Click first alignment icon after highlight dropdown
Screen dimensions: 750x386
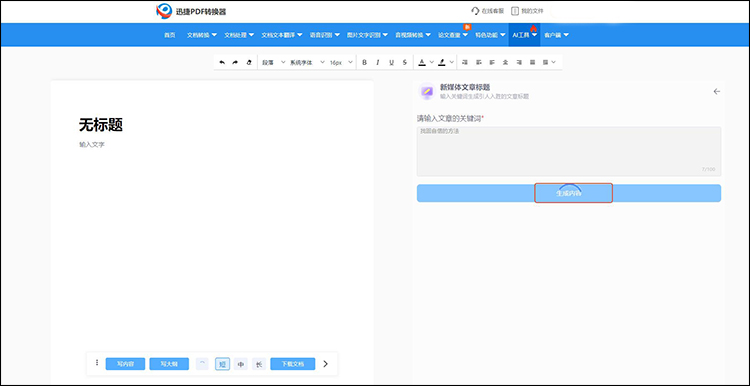[x=465, y=62]
